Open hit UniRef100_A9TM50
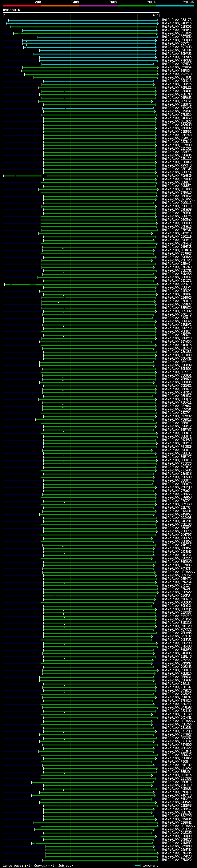 tap(177, 37)
